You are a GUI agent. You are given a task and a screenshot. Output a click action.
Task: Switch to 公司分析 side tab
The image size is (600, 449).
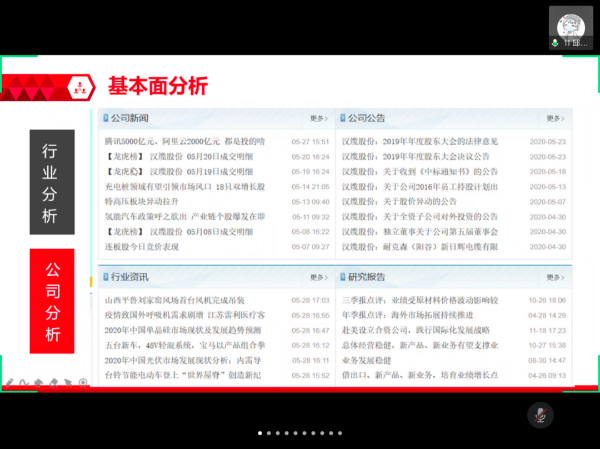(51, 302)
